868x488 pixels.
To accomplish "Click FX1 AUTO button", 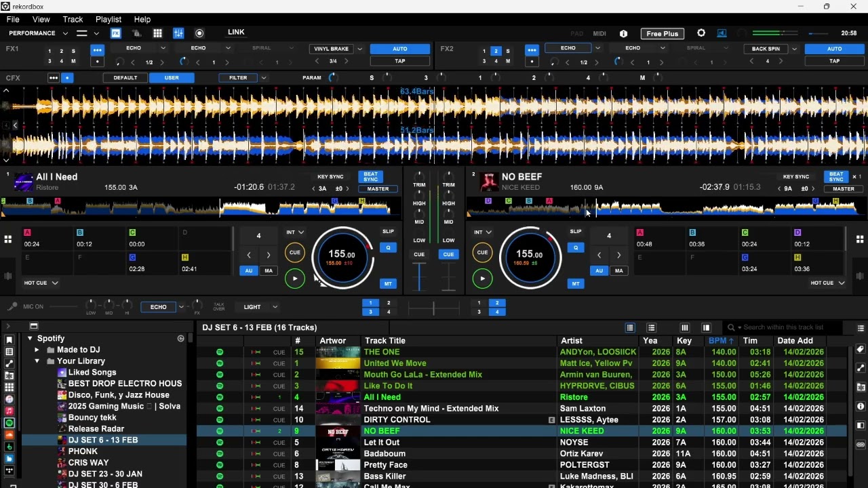I will tap(400, 49).
